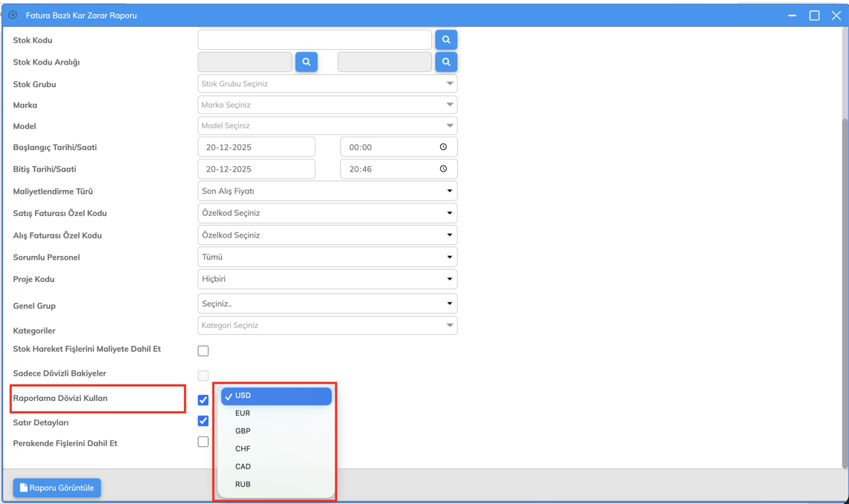Viewport: 849px width, 504px height.
Task: Click clock icon in Başlangıç time field
Action: tap(443, 147)
